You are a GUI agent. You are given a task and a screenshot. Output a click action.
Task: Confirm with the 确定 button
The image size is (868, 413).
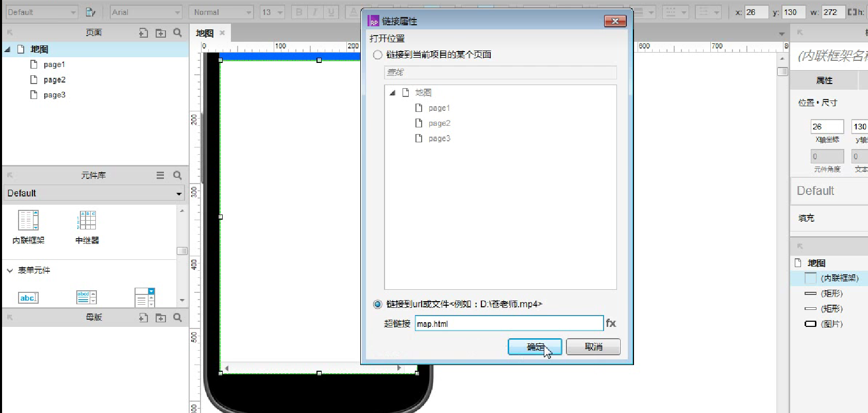[535, 347]
